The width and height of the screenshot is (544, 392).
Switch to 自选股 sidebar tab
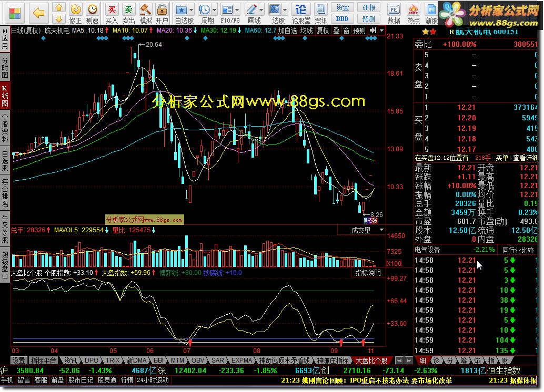point(5,160)
